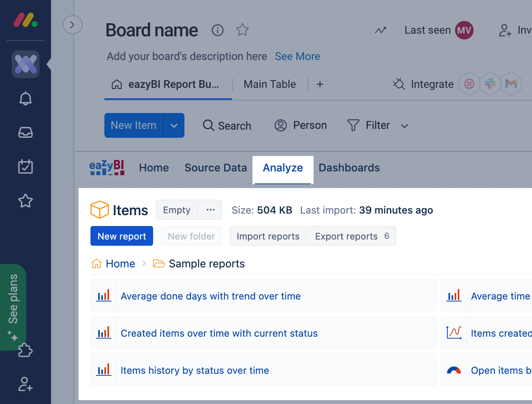Click the Gmail integration icon
This screenshot has width=532, height=404.
pyautogui.click(x=511, y=84)
